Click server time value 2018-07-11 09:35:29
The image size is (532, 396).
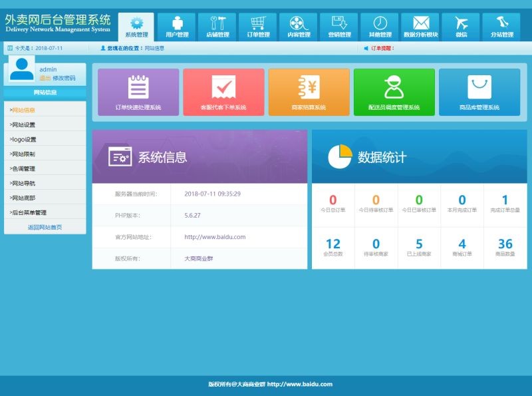[212, 194]
